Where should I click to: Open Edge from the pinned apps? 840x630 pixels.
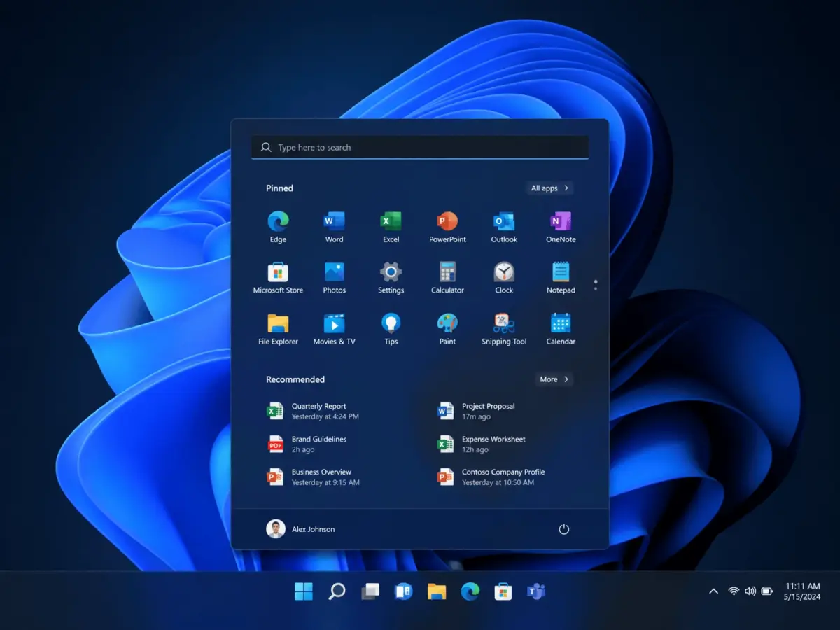pyautogui.click(x=278, y=227)
